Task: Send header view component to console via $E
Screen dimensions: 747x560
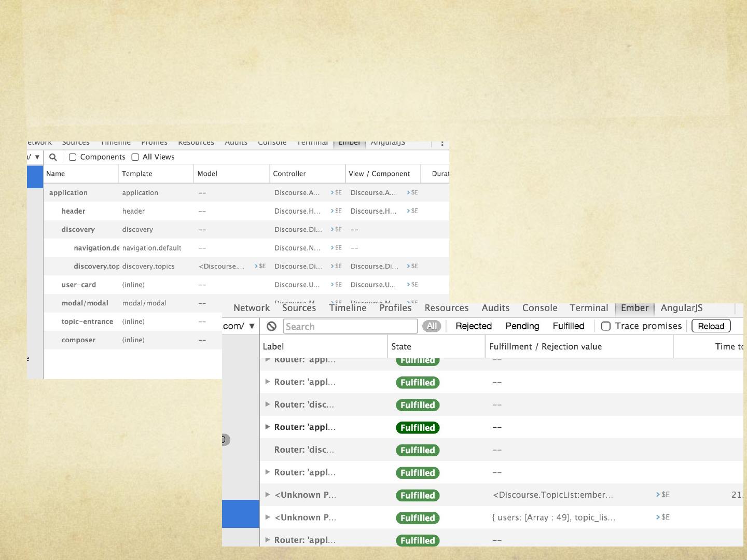Action: 412,211
